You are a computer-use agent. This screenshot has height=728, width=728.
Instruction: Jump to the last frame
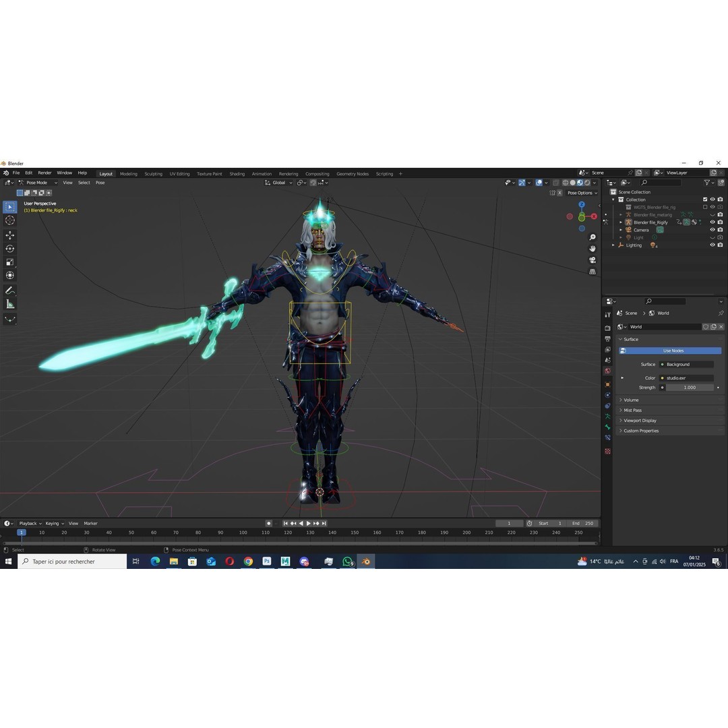(x=324, y=523)
